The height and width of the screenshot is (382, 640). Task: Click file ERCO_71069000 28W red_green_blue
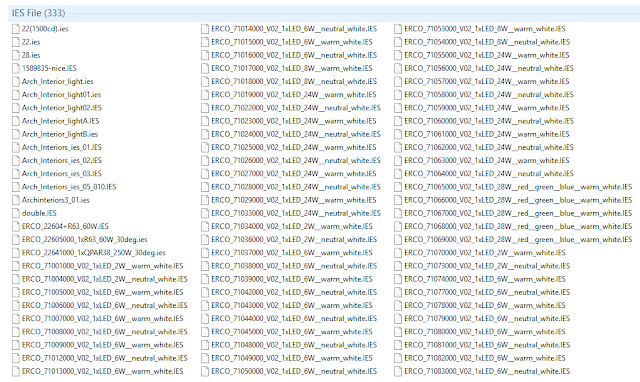tap(518, 240)
